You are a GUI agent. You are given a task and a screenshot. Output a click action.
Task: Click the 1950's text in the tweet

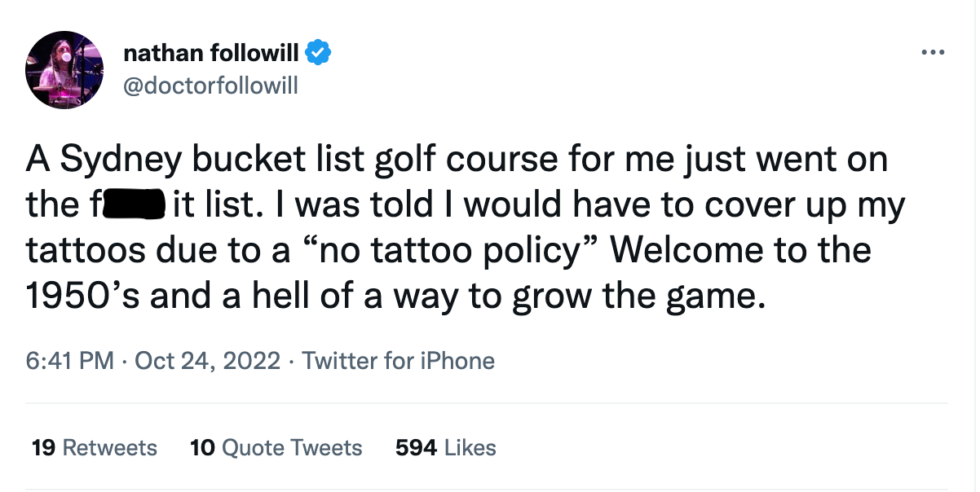[x=82, y=296]
